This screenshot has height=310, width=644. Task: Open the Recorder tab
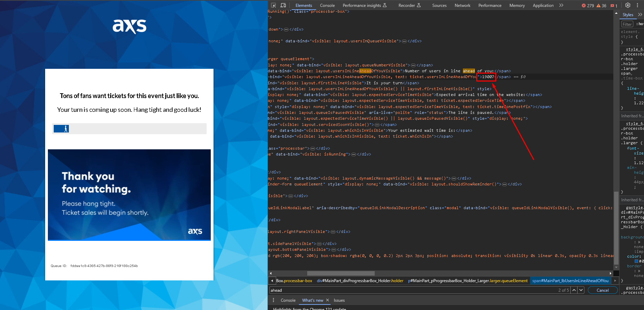click(409, 5)
